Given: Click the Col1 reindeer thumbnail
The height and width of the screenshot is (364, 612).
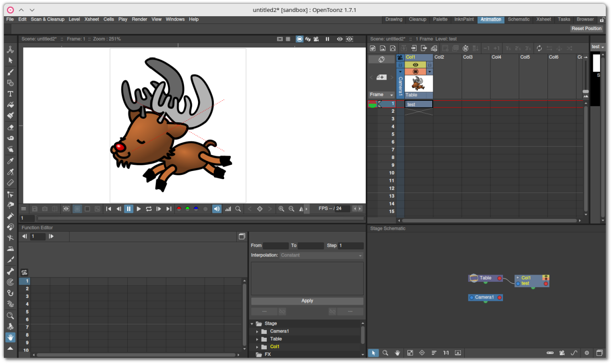Looking at the screenshot, I should click(x=419, y=84).
